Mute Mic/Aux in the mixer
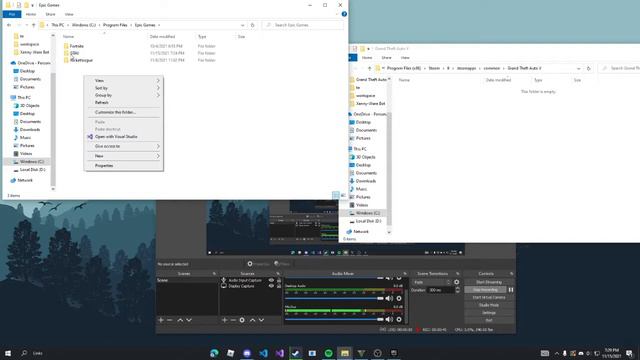Viewport: 640px width, 360px height. [x=389, y=319]
